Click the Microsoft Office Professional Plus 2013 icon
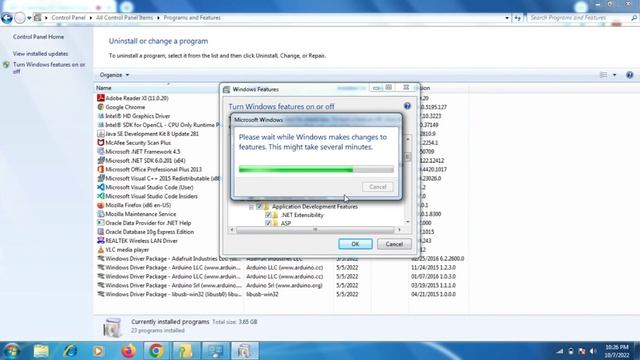This screenshot has width=640, height=360. pos(100,169)
